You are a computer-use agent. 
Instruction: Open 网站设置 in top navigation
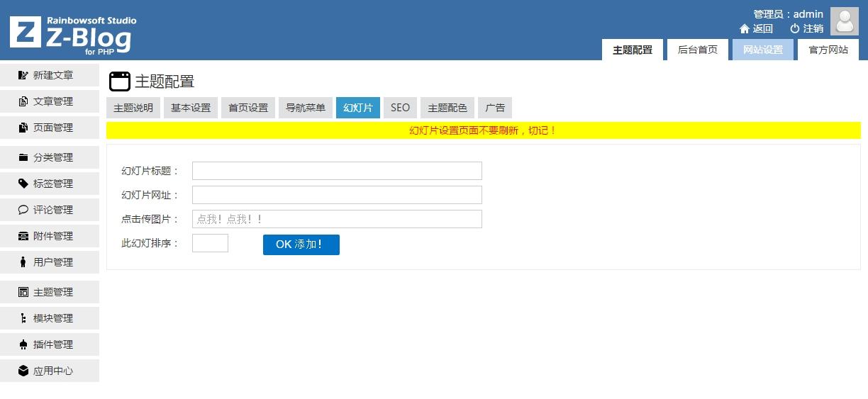pos(762,50)
